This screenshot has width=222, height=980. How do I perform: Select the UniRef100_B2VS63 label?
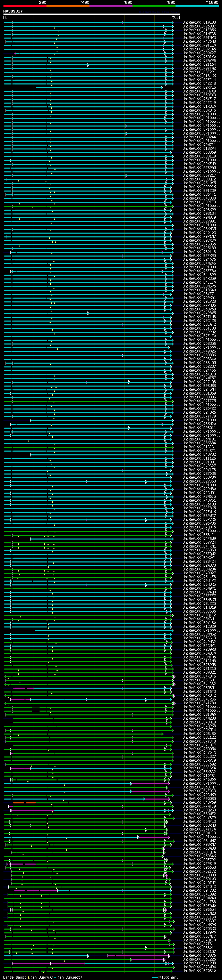[x=199, y=481]
